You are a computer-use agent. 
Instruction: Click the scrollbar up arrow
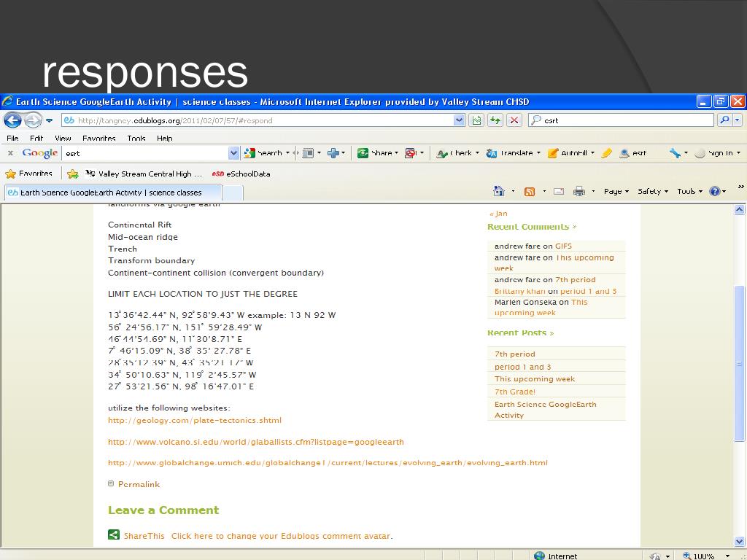[740, 209]
